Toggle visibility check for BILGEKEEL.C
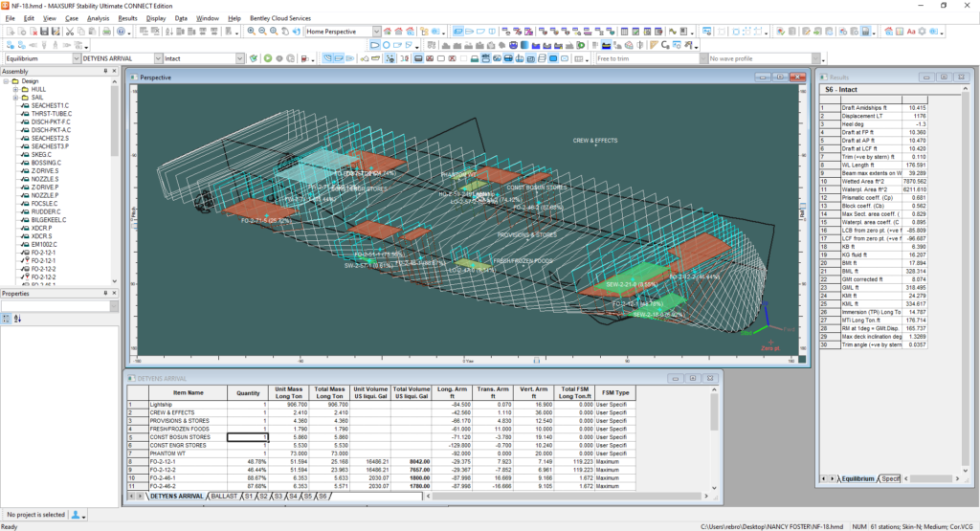The image size is (980, 531). click(25, 220)
